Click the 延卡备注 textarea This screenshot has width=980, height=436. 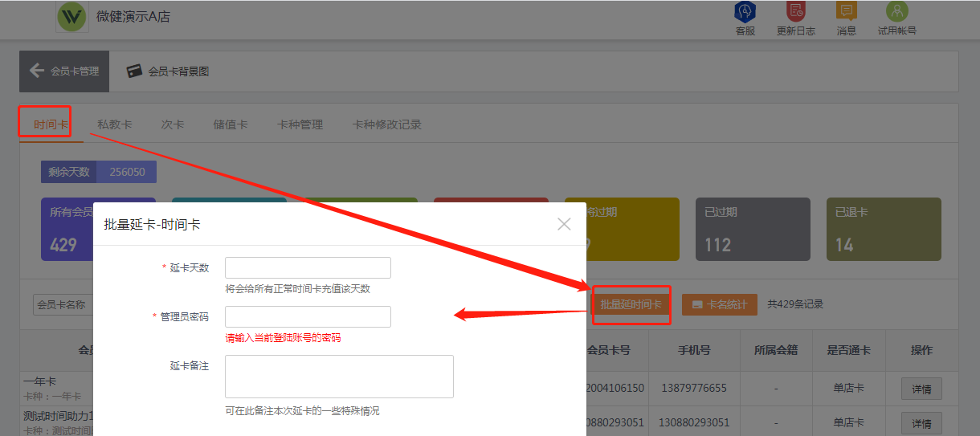pos(339,377)
